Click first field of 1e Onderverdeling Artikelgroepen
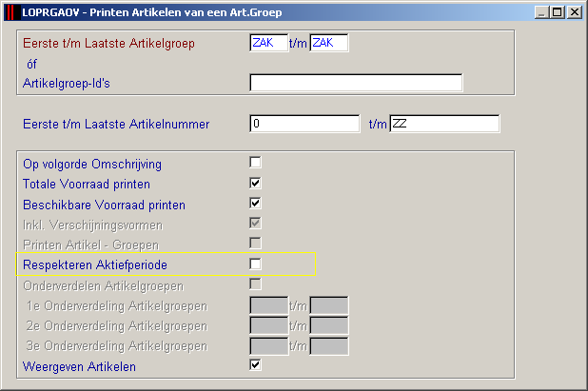Image resolution: width=588 pixels, height=391 pixels. click(269, 305)
